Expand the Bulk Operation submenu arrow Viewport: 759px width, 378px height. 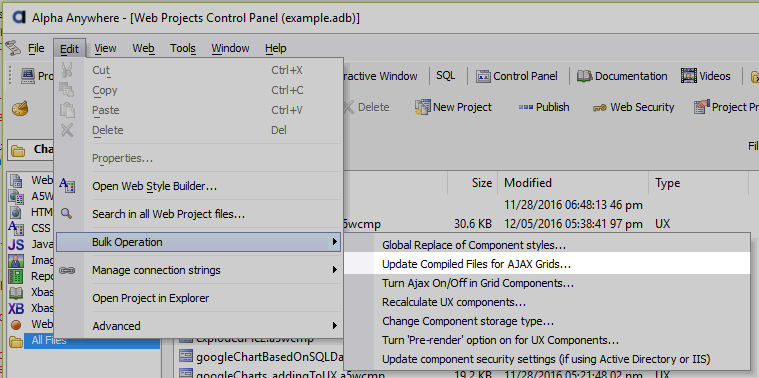coord(334,242)
